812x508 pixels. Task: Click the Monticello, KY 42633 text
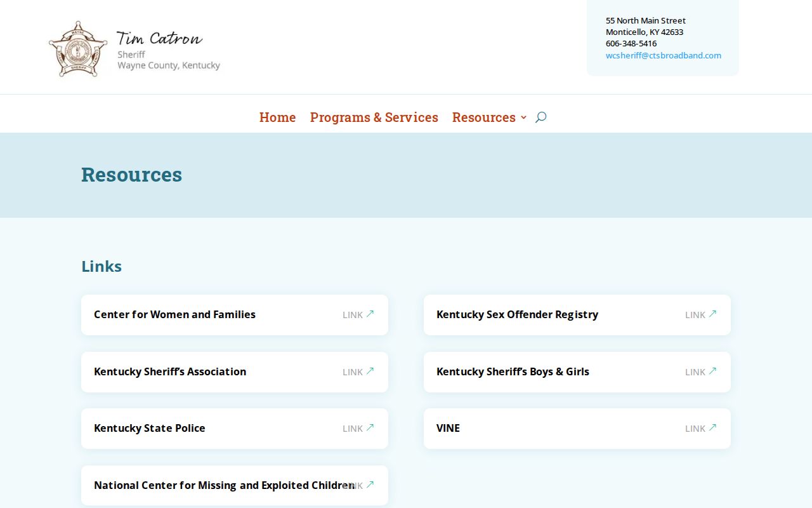645,32
